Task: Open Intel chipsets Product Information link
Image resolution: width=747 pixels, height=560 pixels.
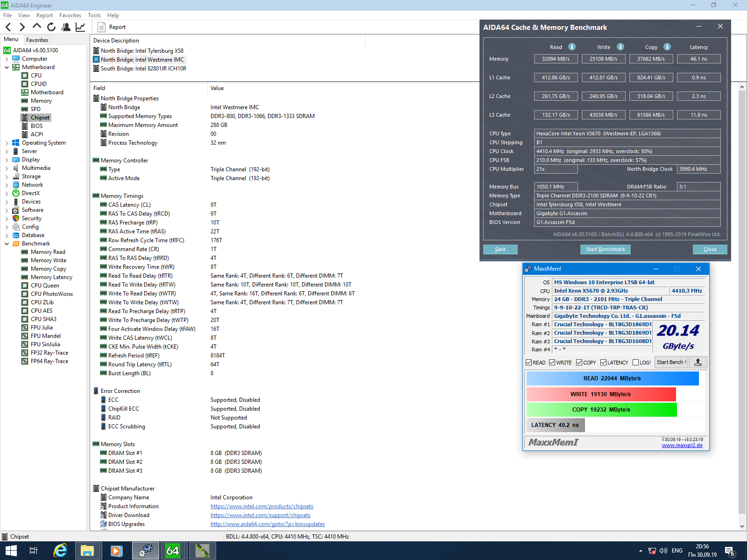Action: pos(262,506)
